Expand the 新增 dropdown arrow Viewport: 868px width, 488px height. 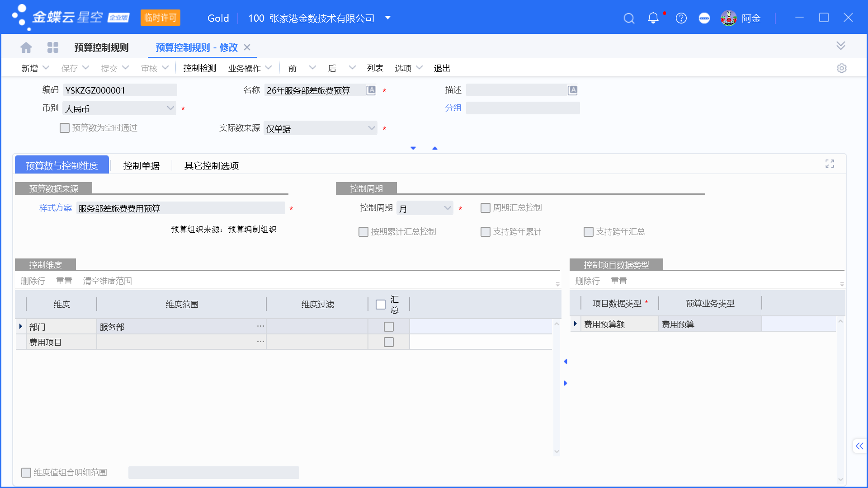coord(46,68)
